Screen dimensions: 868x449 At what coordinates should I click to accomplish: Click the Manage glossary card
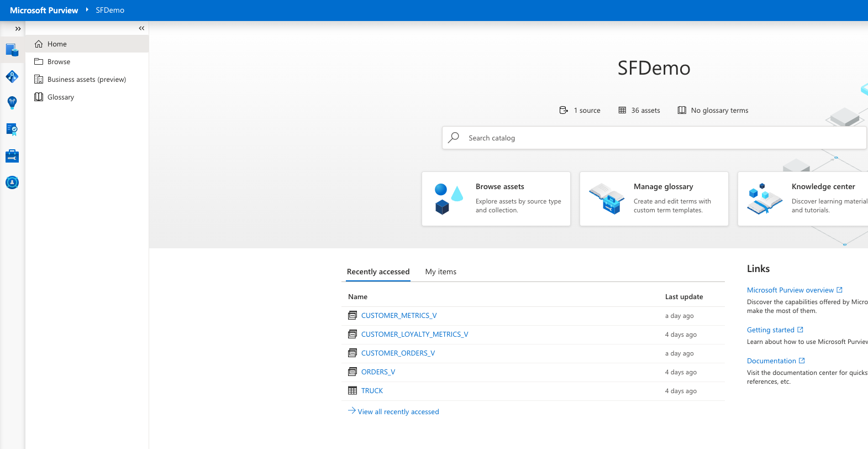[x=654, y=199]
